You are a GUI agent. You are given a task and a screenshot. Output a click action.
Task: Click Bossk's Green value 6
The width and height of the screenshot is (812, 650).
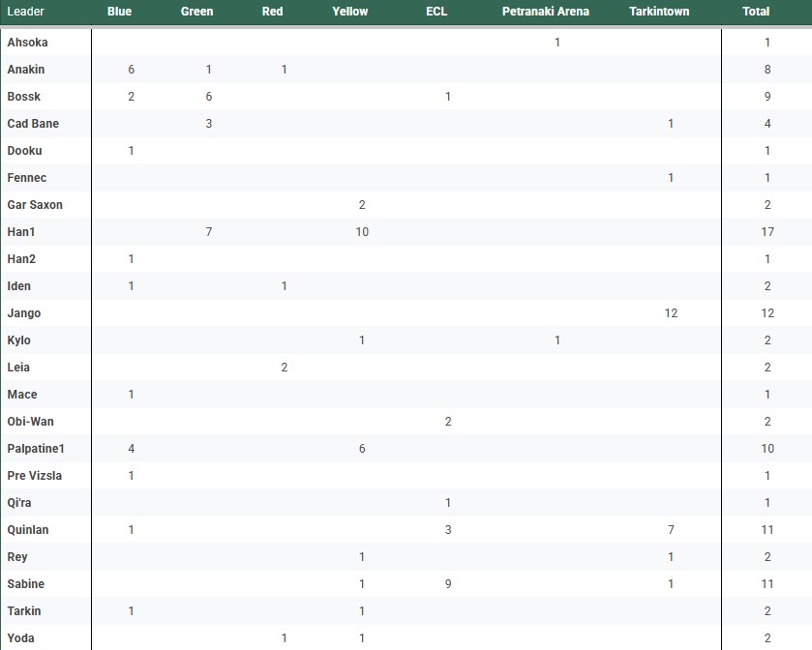(x=209, y=97)
